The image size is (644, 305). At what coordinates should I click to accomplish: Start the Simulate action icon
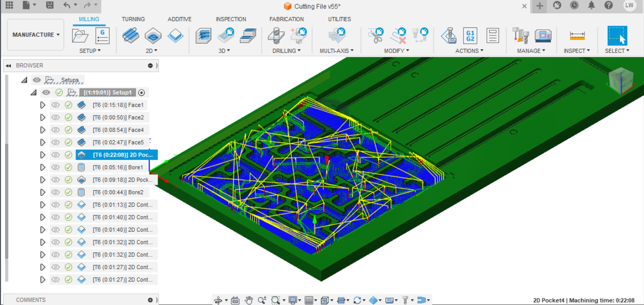(x=448, y=35)
